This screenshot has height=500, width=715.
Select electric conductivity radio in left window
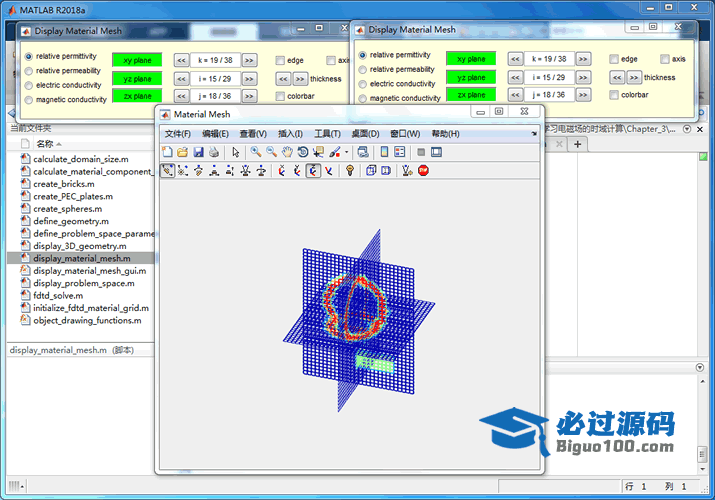pos(29,85)
